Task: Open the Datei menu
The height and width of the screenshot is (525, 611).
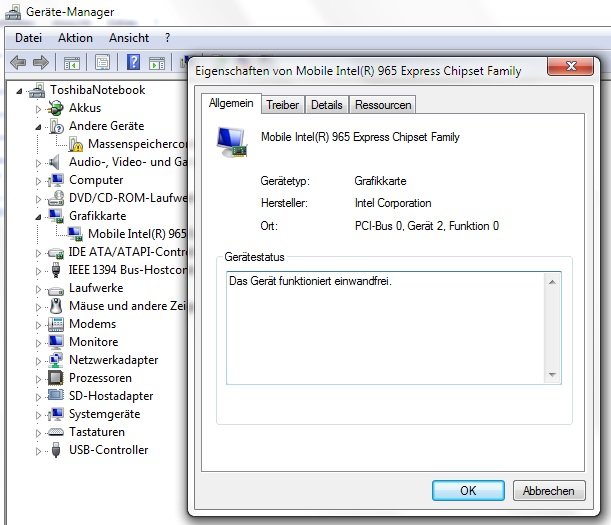Action: point(28,38)
